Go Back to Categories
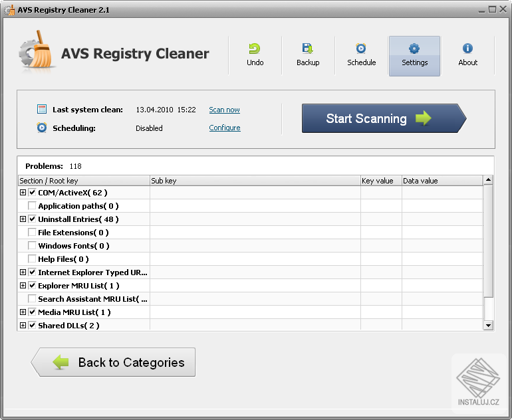The height and width of the screenshot is (420, 512). point(113,362)
